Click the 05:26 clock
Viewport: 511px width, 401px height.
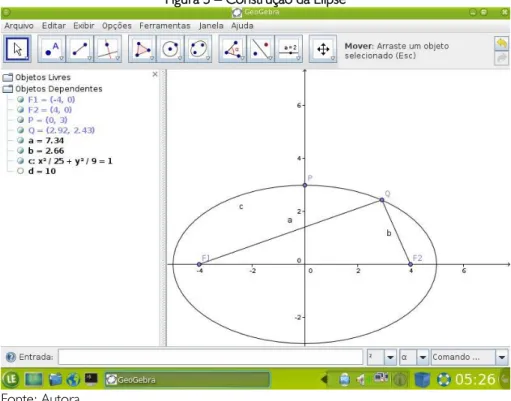coord(475,379)
